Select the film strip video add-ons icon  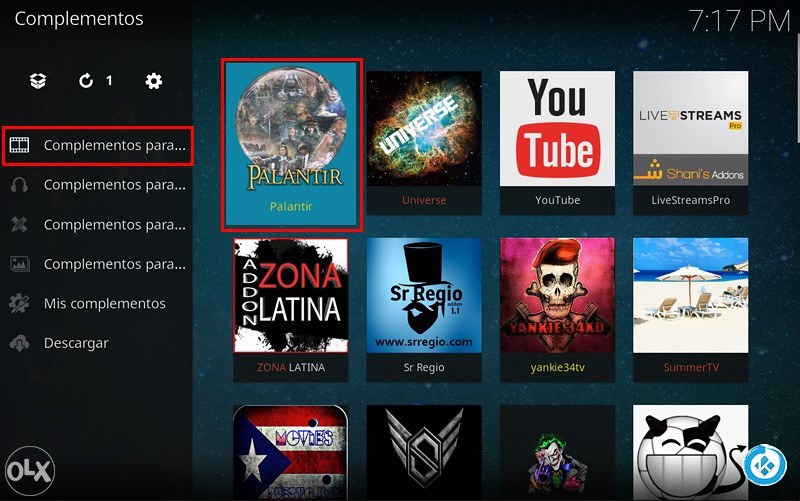[19, 145]
